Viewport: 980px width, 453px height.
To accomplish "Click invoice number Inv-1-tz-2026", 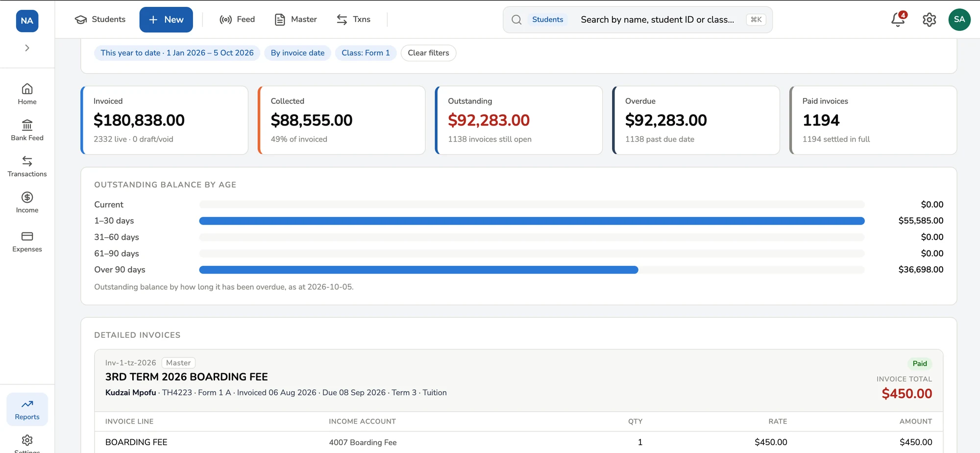I will pos(130,363).
